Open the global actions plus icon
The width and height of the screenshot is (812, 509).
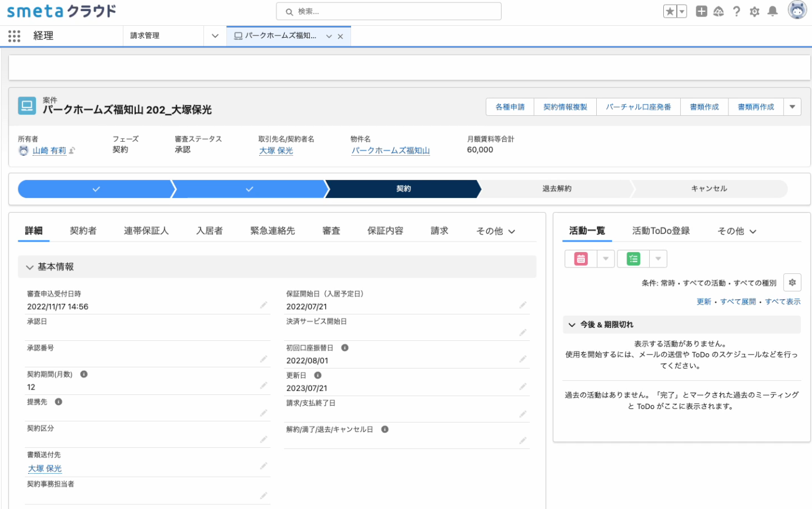[701, 11]
